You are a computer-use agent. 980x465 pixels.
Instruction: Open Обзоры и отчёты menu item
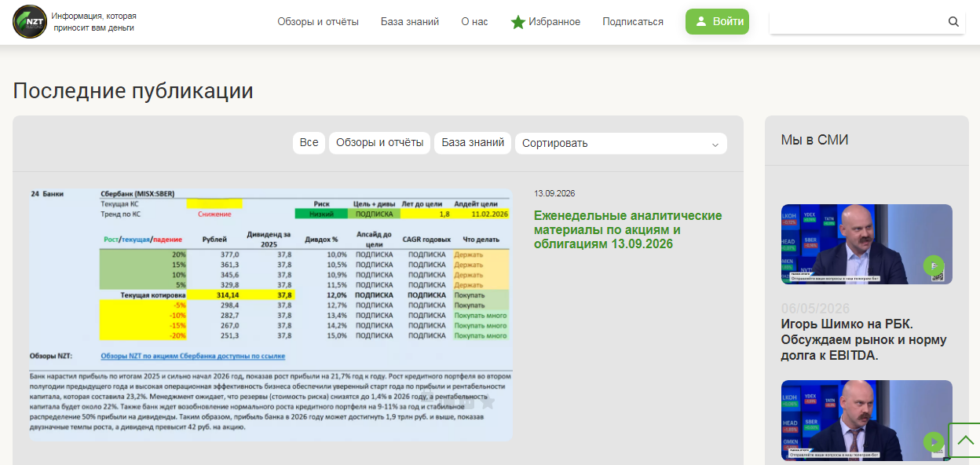coord(318,22)
